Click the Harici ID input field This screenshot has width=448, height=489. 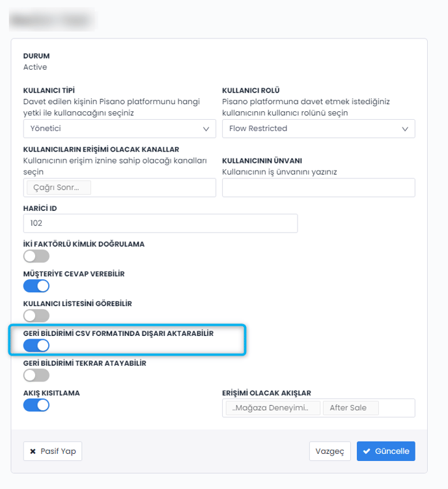click(160, 223)
